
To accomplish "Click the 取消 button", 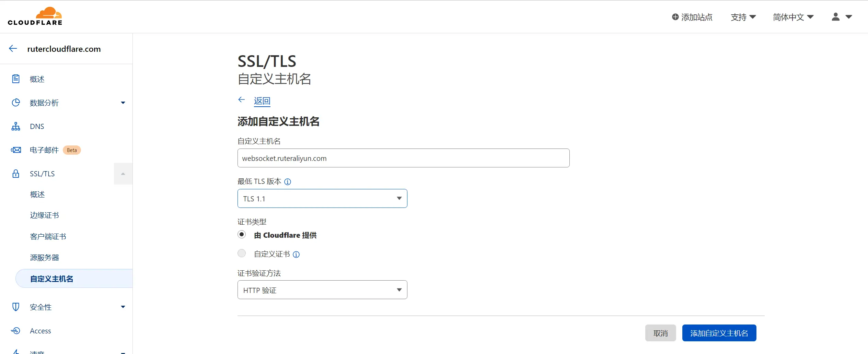I will (660, 333).
